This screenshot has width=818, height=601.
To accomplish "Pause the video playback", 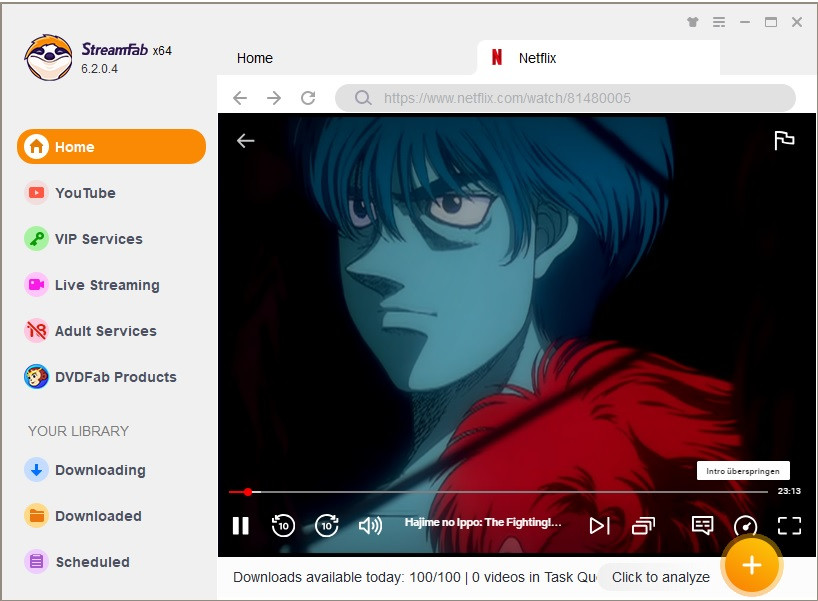I will [x=240, y=525].
